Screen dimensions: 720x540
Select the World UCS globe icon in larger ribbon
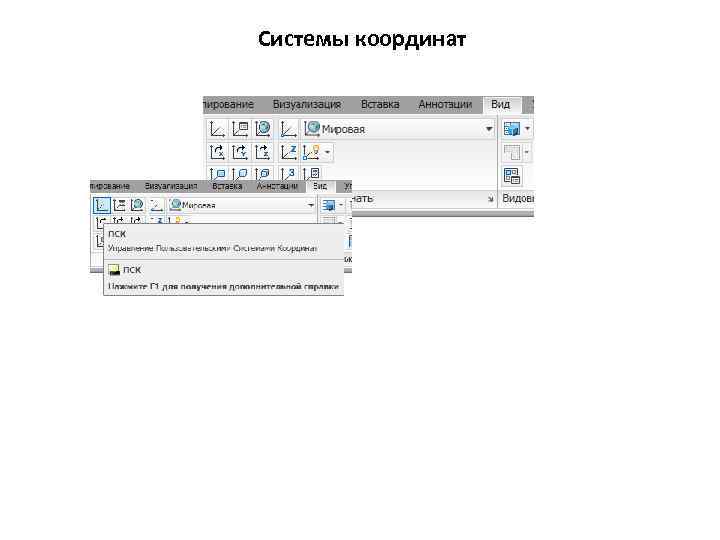[x=263, y=129]
